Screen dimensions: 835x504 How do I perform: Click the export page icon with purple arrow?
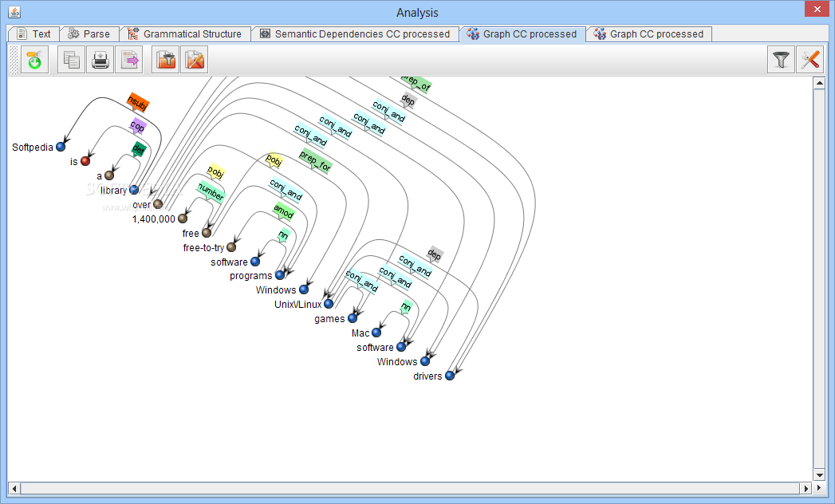coord(129,60)
